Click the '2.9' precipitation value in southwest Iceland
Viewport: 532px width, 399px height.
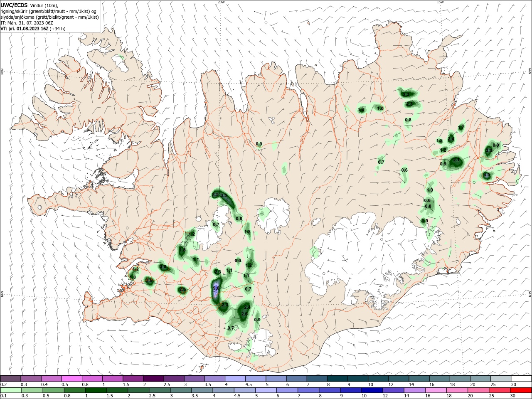click(x=150, y=281)
